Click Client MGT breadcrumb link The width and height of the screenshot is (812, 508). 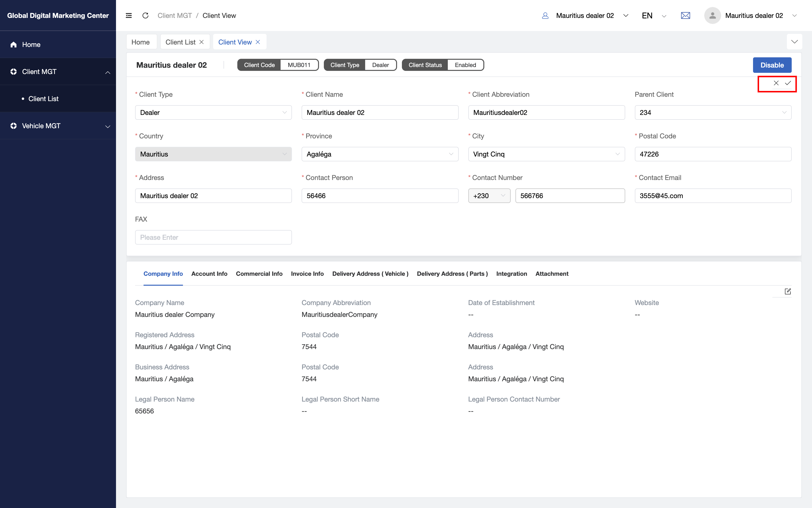(175, 15)
